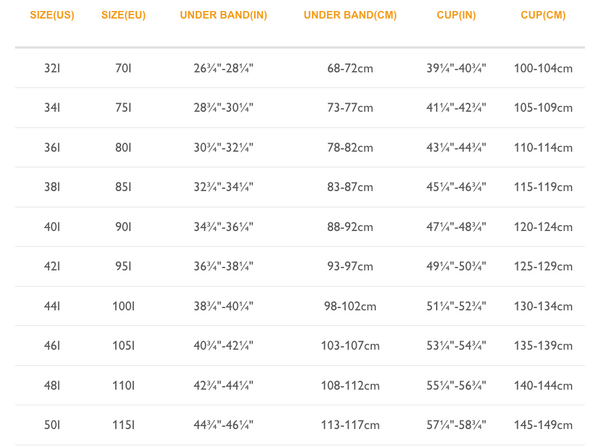Click the CUP(CM) column header
The image size is (600, 447).
pyautogui.click(x=543, y=16)
